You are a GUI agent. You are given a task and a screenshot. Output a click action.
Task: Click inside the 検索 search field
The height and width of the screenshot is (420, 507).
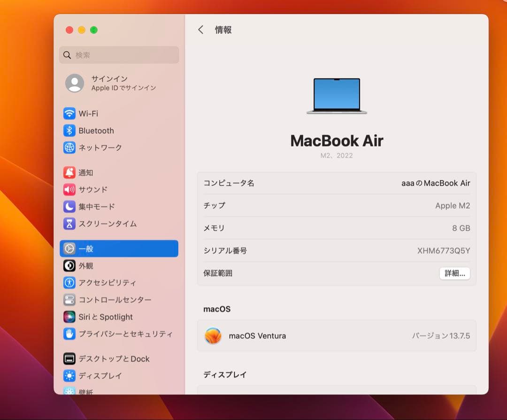[x=119, y=55]
